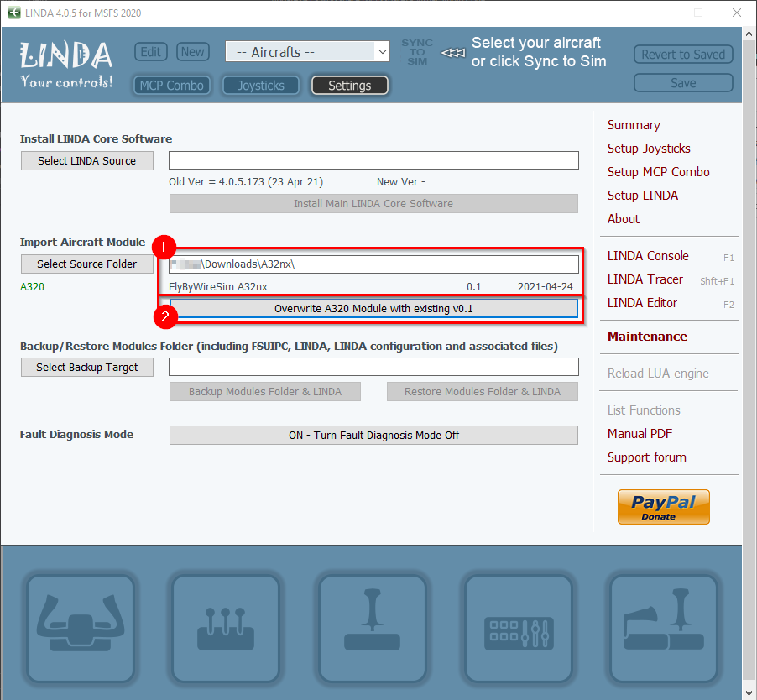Click the 2021-04-24 module date
757x700 pixels.
[x=545, y=287]
